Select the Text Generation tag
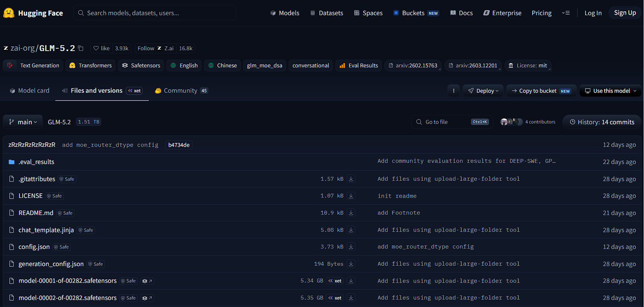Viewport: 644px width, 307px height. point(33,65)
